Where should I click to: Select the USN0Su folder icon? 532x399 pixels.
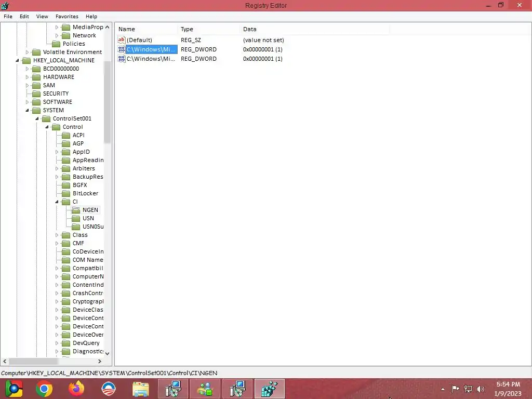pyautogui.click(x=76, y=227)
